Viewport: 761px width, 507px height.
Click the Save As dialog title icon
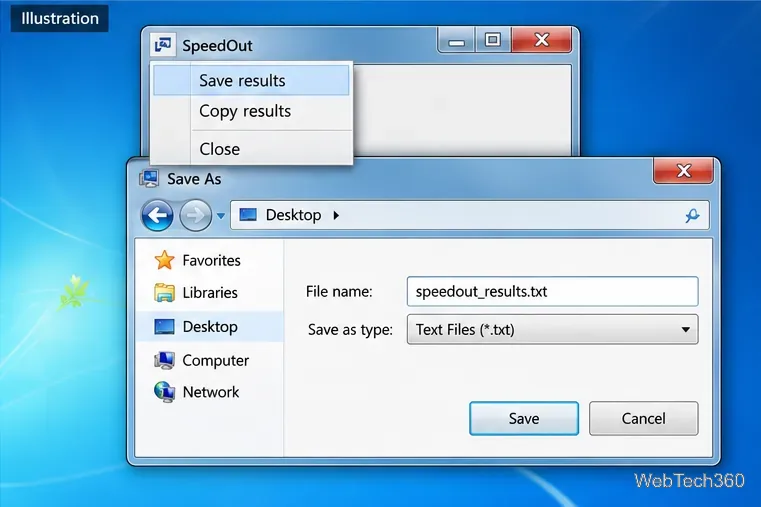[149, 179]
